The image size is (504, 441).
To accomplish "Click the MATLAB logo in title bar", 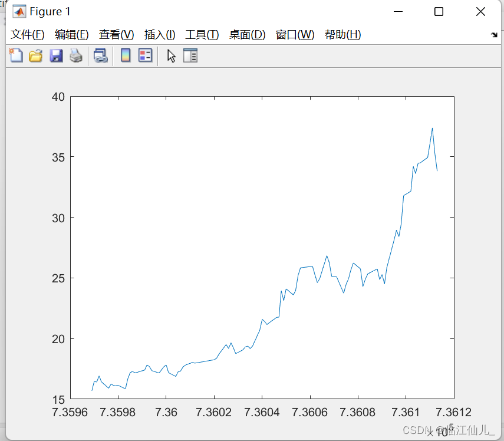I will coord(19,12).
